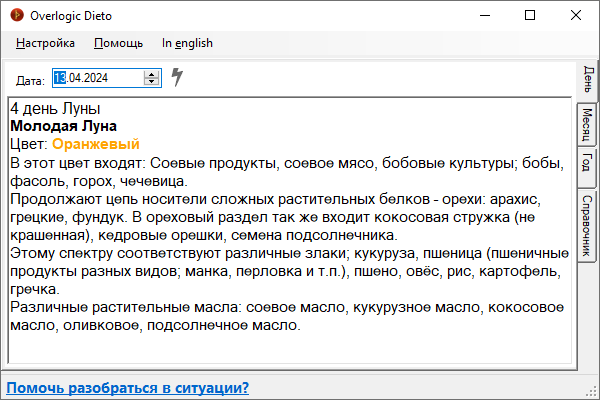Click the lightning bolt icon beside the date

(x=177, y=77)
